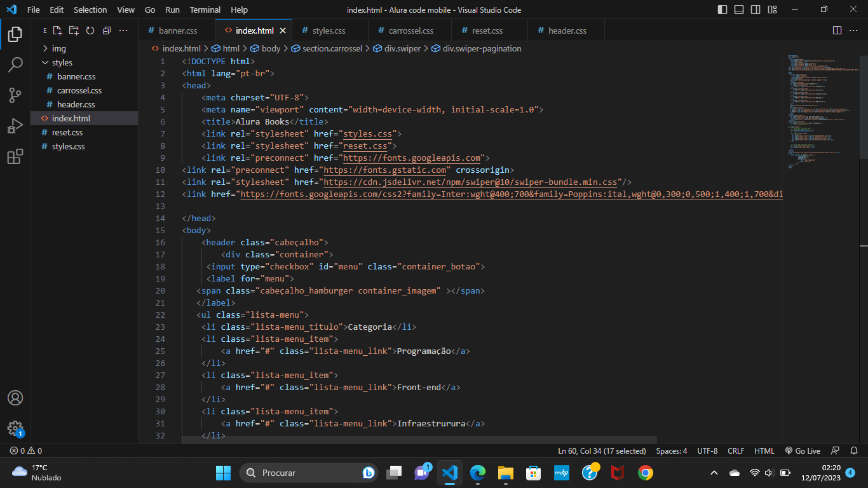Viewport: 868px width, 488px height.
Task: Toggle the primary side bar layout button
Action: tap(722, 10)
